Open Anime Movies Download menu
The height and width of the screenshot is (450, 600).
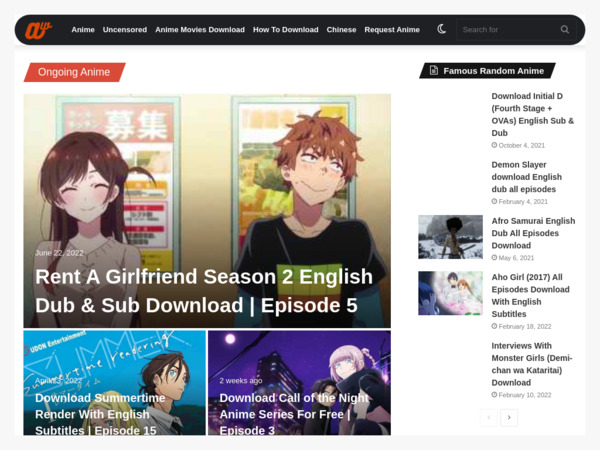tap(200, 29)
